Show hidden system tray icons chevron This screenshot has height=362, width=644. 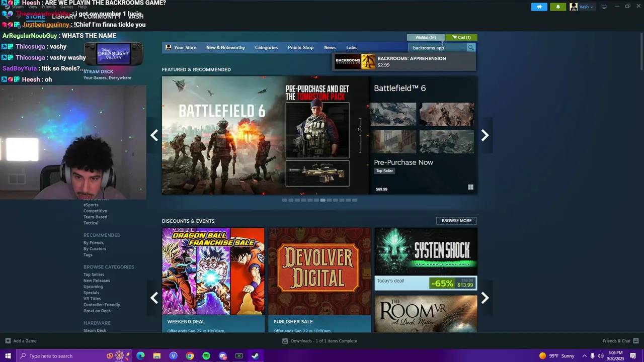(584, 356)
